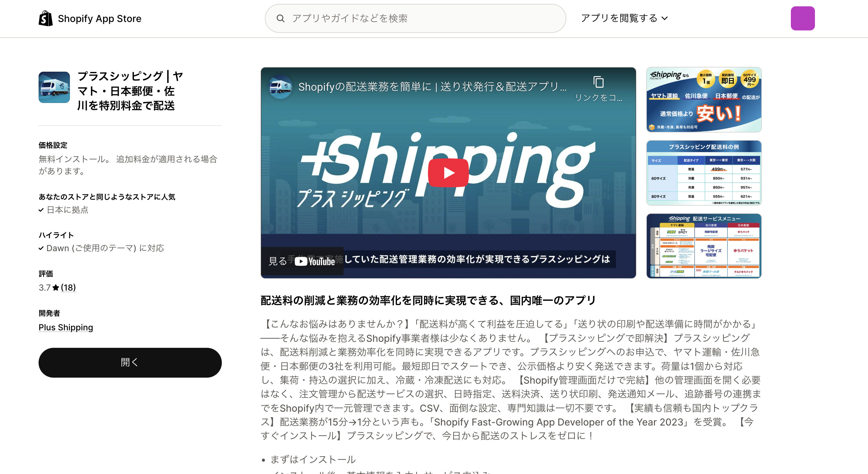Screen dimensions: 868x474
Task: Open the 安い! promo thumbnail
Action: coord(704,100)
